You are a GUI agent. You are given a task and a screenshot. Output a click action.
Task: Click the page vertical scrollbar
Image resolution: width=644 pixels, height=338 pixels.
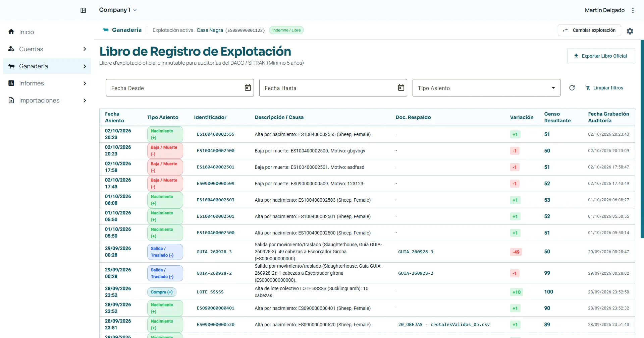click(x=642, y=139)
